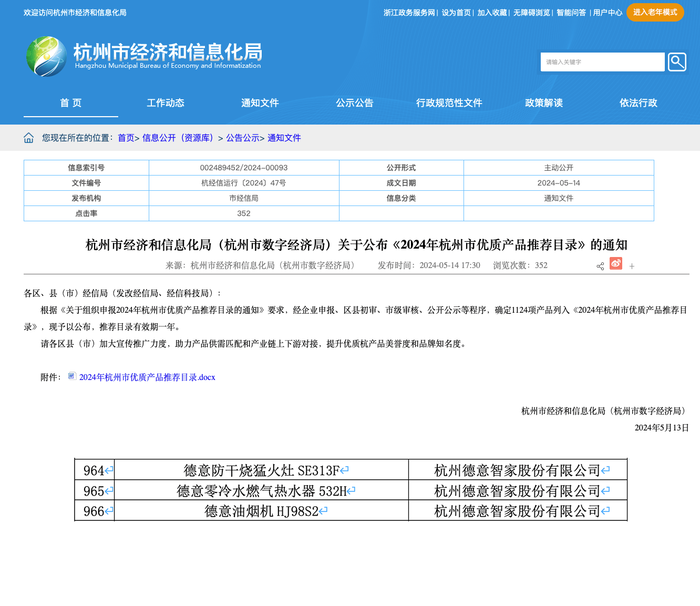This screenshot has width=700, height=606.
Task: Click row 964 德意防干烧猛火灶 SE313F
Action: [x=351, y=470]
